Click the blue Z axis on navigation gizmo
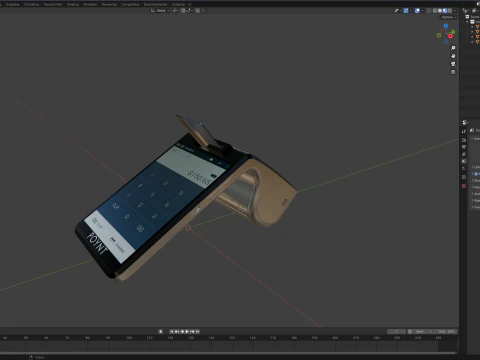 click(x=446, y=26)
